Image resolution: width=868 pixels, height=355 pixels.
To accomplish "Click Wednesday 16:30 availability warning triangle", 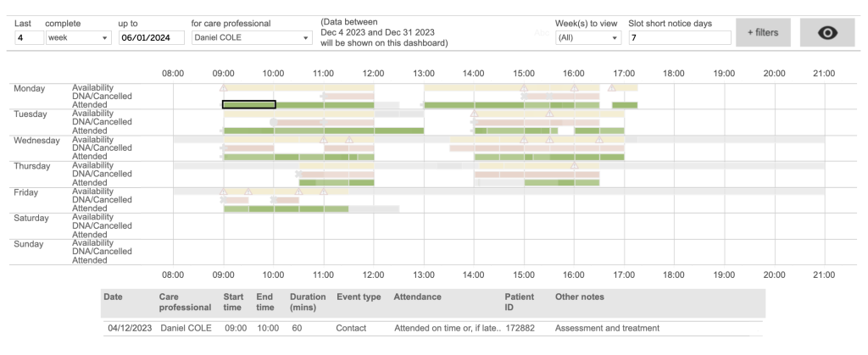I will click(598, 140).
